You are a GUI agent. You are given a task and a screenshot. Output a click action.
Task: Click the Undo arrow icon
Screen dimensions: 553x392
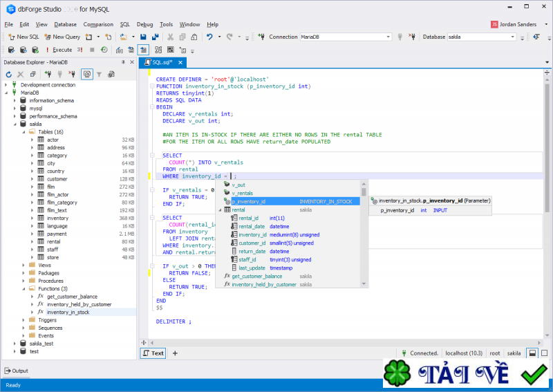(209, 37)
